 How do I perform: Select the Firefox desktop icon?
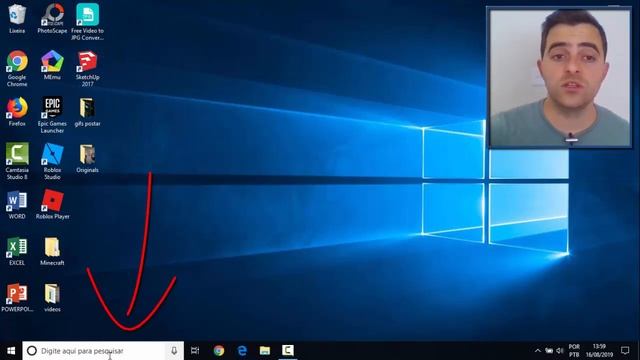[17, 111]
